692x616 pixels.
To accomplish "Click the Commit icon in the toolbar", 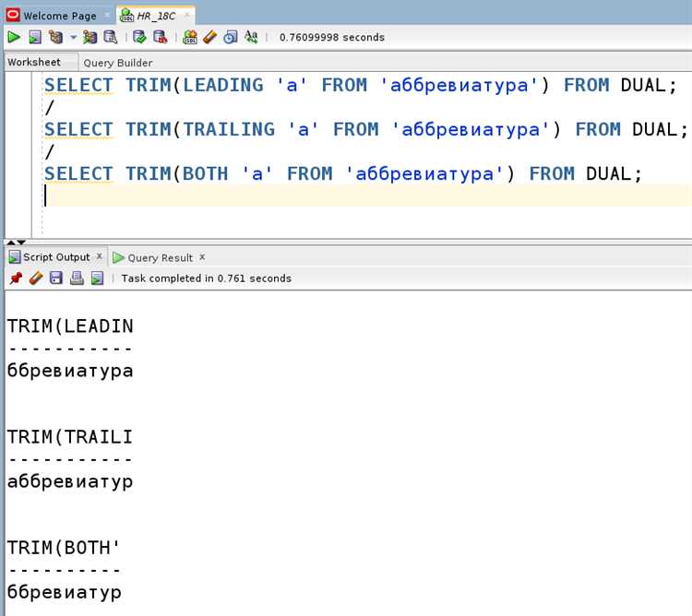I will coord(139,37).
